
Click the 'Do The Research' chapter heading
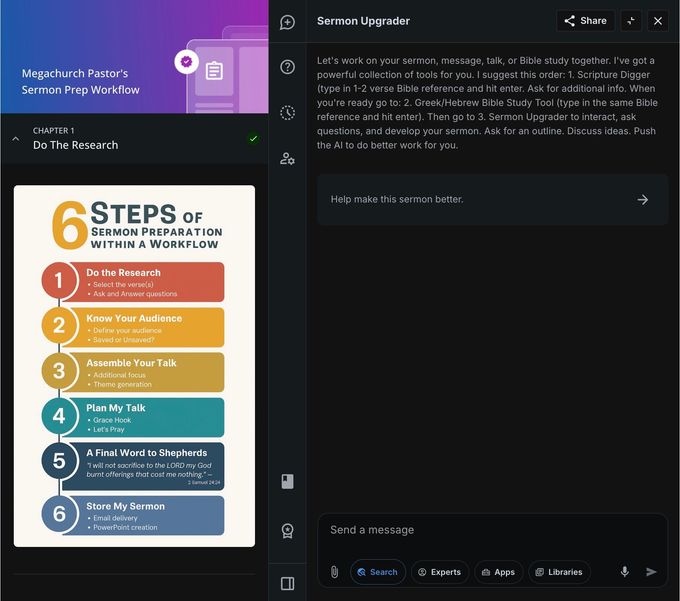click(75, 145)
